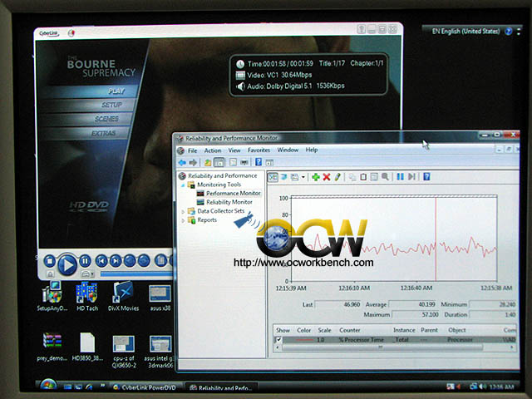The image size is (532, 399).
Task: Select the HD Tach desktop icon
Action: 86,296
